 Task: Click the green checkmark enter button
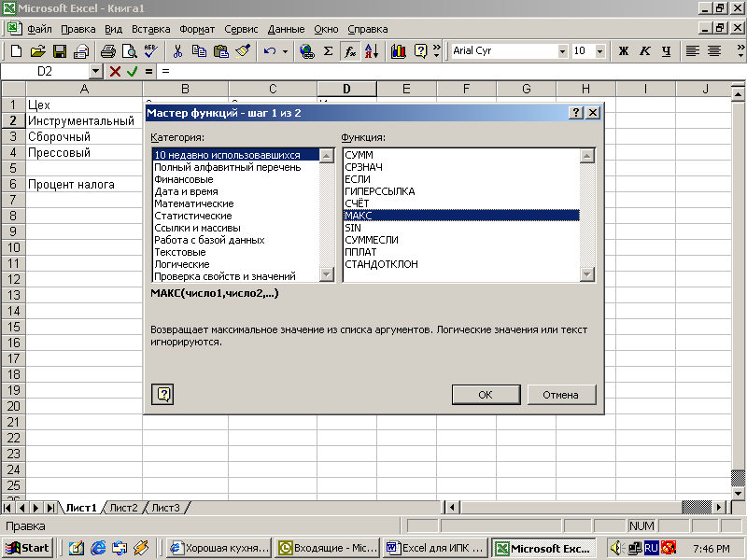[x=132, y=72]
